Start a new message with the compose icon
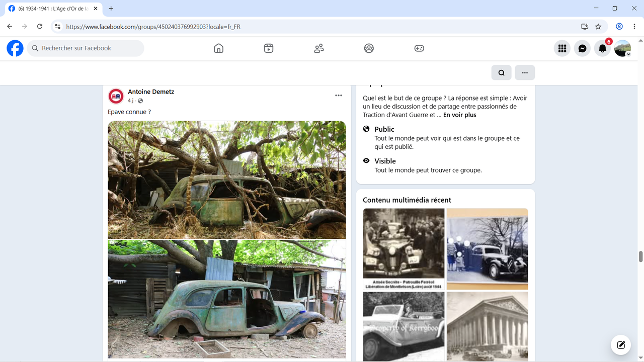Image resolution: width=644 pixels, height=362 pixels. tap(621, 345)
